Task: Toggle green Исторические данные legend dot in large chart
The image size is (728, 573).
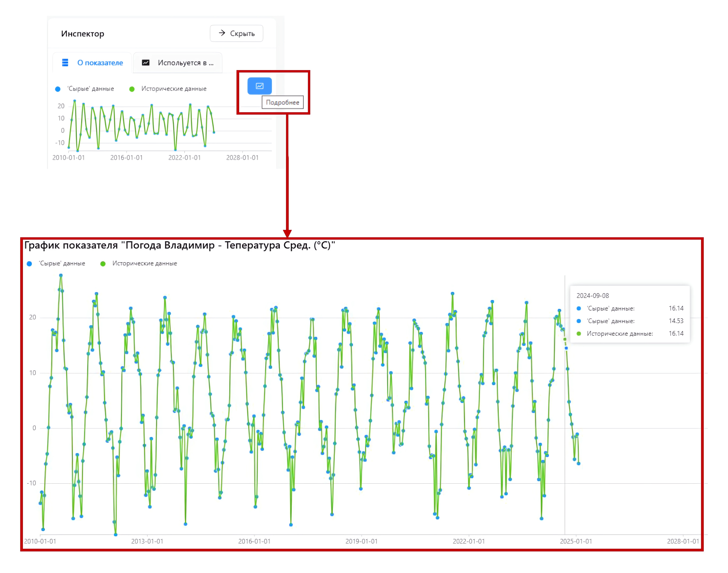Action: pyautogui.click(x=103, y=264)
